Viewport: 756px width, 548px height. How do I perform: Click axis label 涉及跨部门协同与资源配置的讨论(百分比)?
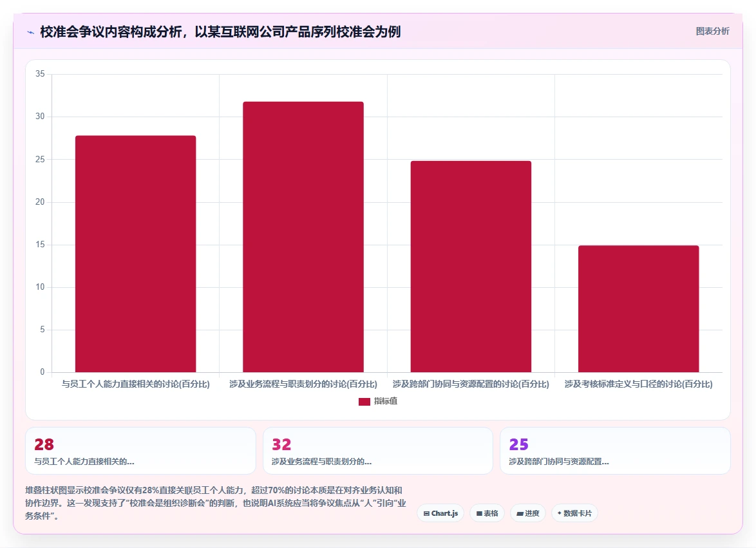coord(471,384)
